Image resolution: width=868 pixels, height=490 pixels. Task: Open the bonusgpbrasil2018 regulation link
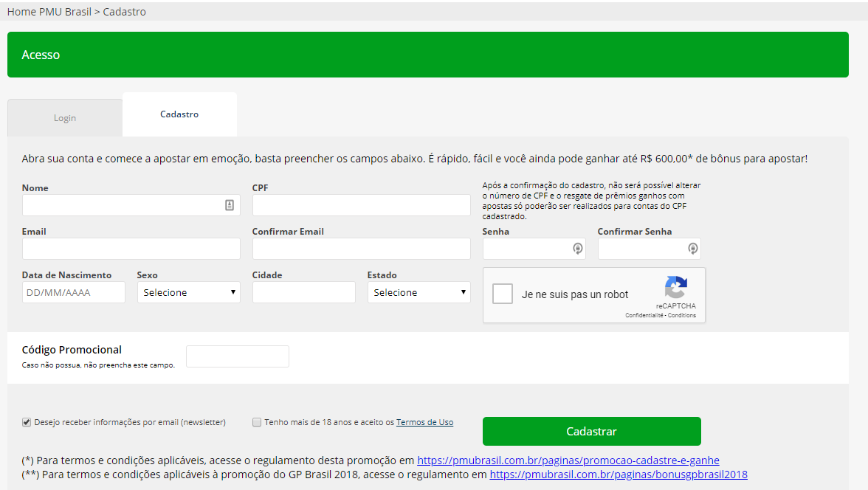click(619, 475)
